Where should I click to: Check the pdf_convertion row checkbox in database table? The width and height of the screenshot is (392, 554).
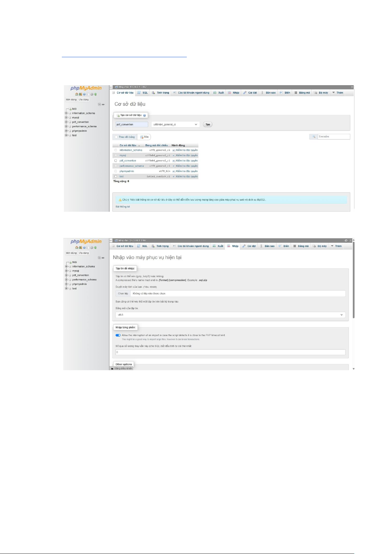point(116,161)
